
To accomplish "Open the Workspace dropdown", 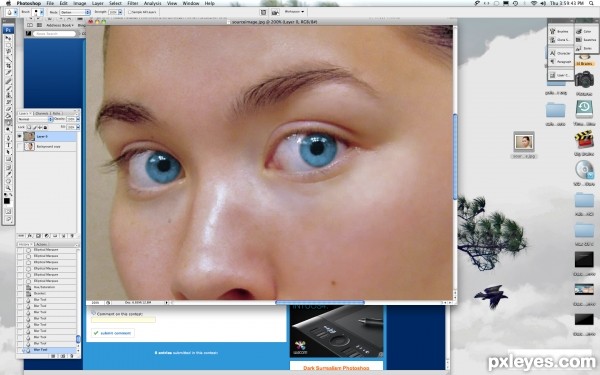I will (294, 12).
